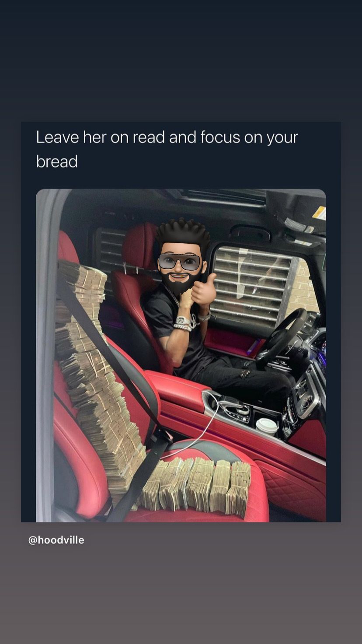
Task: Tap the memoji's sunglasses
Action: [x=180, y=262]
